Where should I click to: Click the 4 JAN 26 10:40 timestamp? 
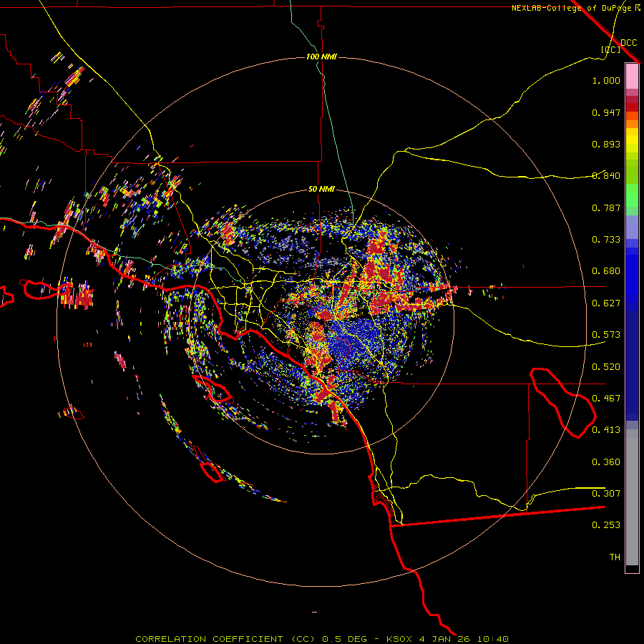click(x=464, y=639)
